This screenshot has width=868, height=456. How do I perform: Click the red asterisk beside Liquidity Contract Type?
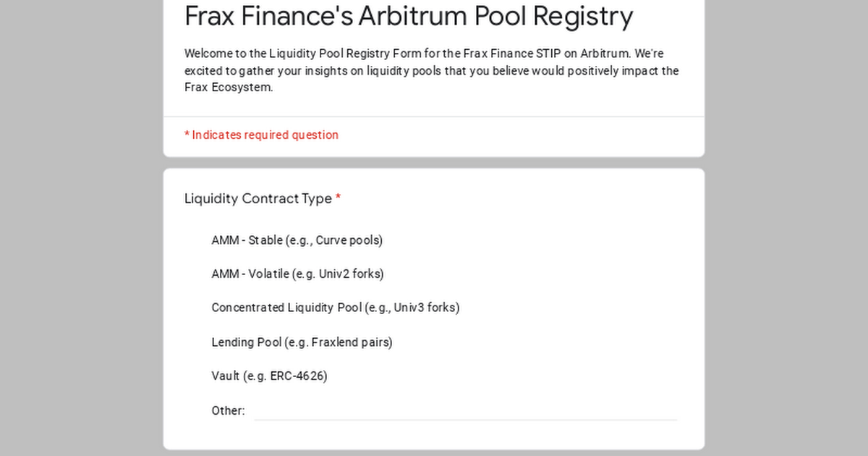(338, 198)
